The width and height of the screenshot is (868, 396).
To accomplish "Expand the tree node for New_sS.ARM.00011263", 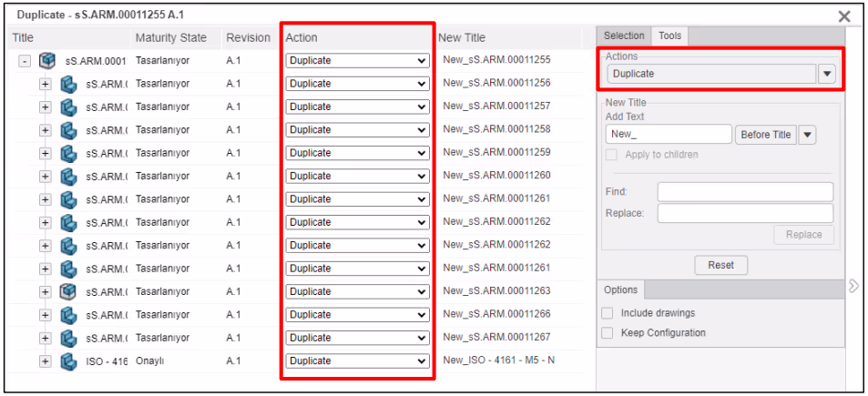I will click(x=46, y=291).
